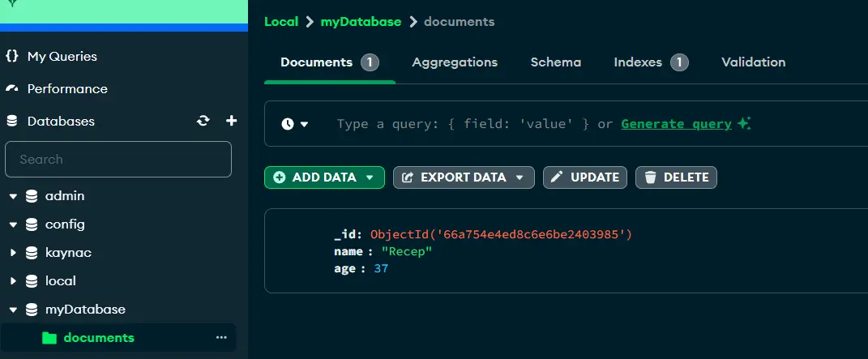Click the query history clock icon
The image size is (868, 359).
coord(287,124)
